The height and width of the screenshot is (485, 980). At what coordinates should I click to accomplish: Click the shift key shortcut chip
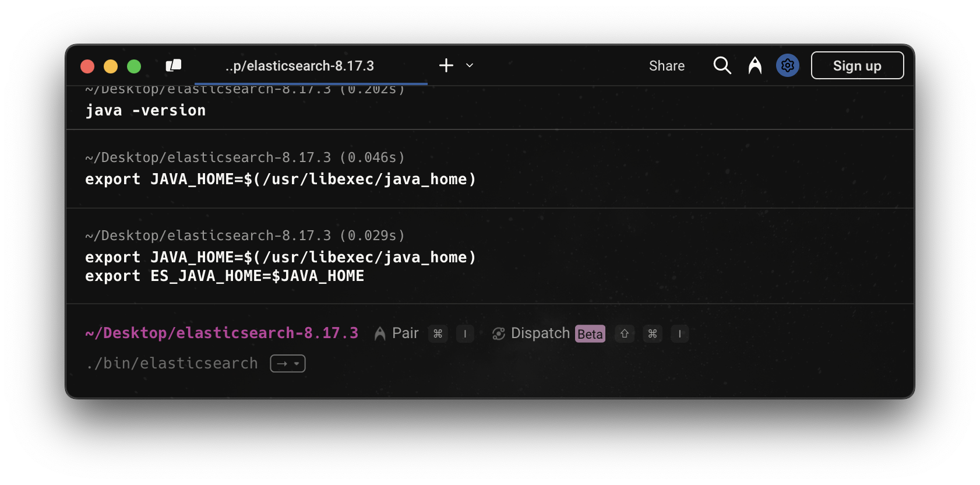[x=624, y=333]
